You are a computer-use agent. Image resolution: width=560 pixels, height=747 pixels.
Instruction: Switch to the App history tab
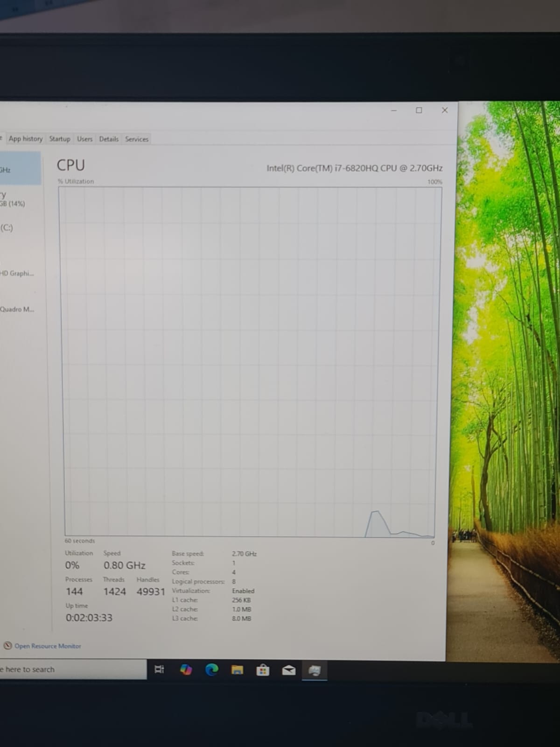[25, 139]
